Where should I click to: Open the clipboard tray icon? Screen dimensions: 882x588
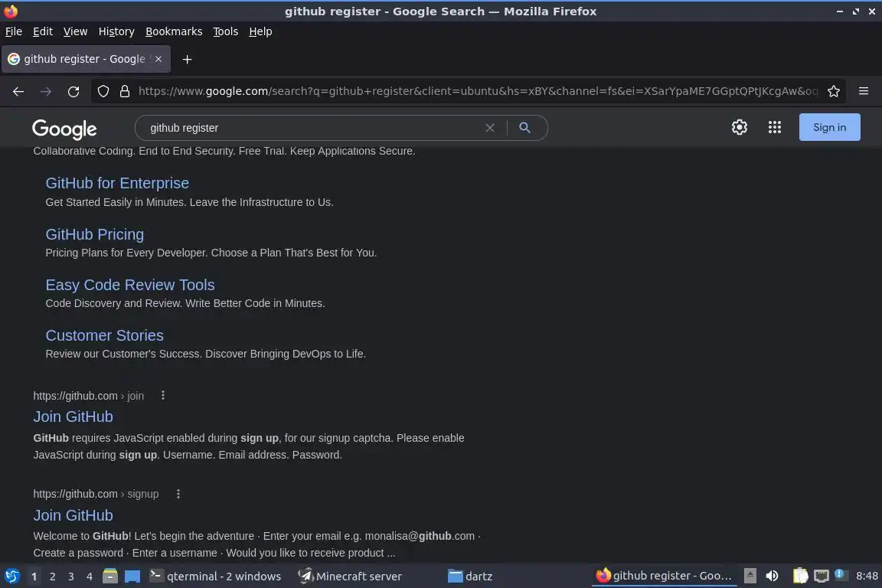(800, 576)
